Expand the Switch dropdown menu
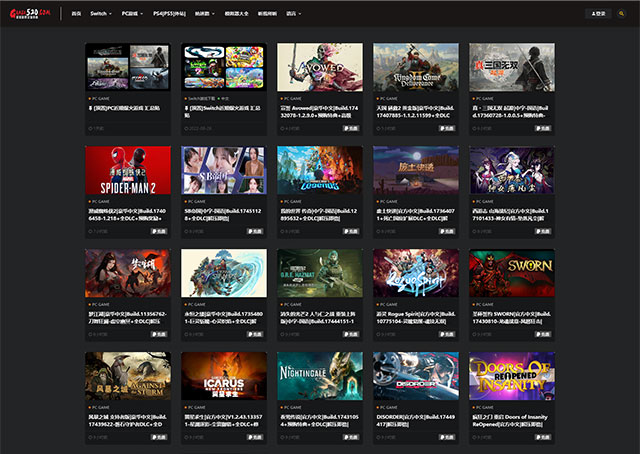This screenshot has height=454, width=640. tap(101, 14)
